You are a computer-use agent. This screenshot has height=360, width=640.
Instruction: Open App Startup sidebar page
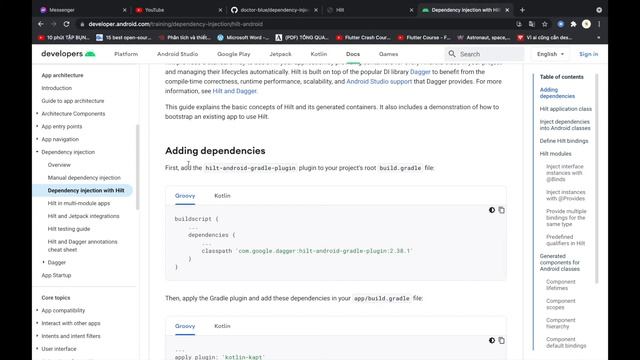[x=56, y=275]
